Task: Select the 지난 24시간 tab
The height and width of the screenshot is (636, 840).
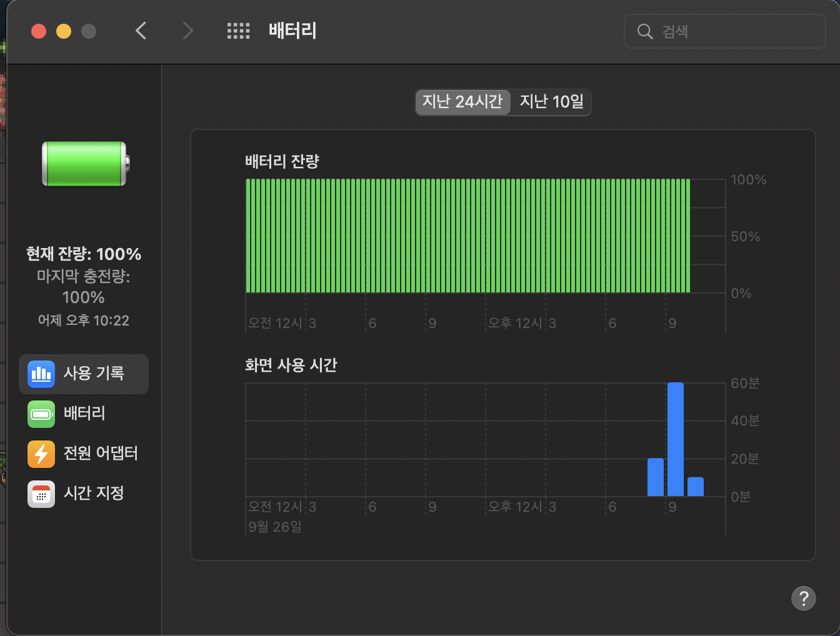Action: click(462, 102)
